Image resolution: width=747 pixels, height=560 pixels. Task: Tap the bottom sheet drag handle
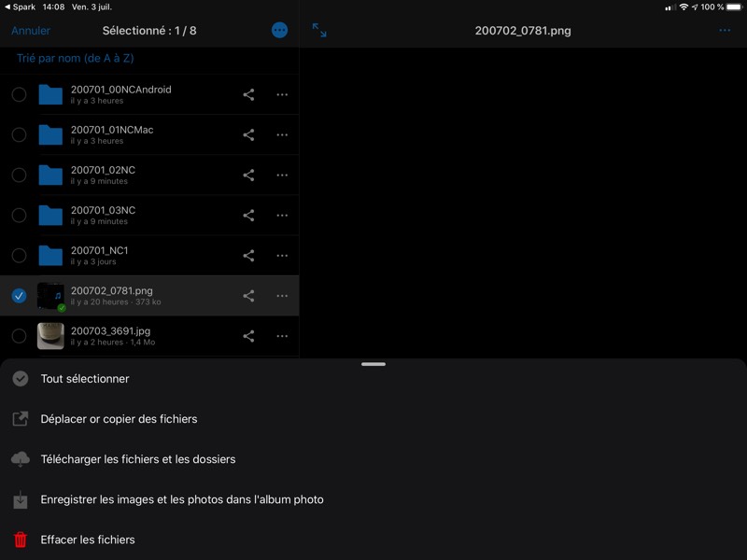coord(373,364)
